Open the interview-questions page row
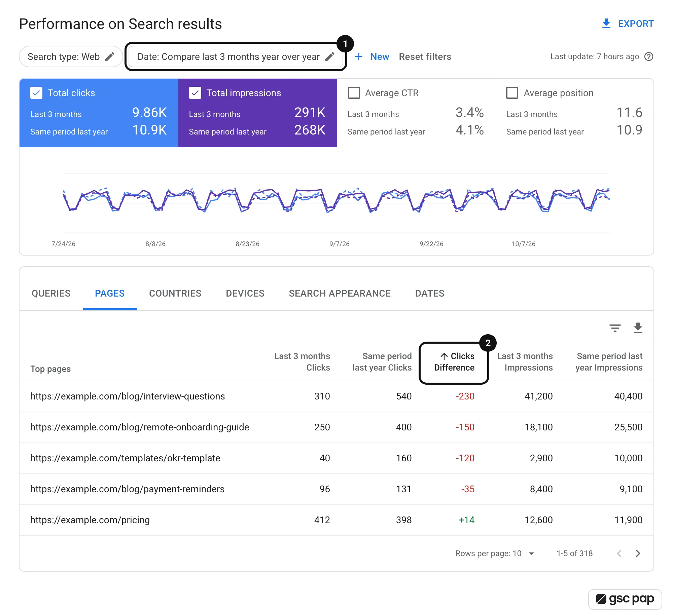This screenshot has width=673, height=616. point(336,396)
